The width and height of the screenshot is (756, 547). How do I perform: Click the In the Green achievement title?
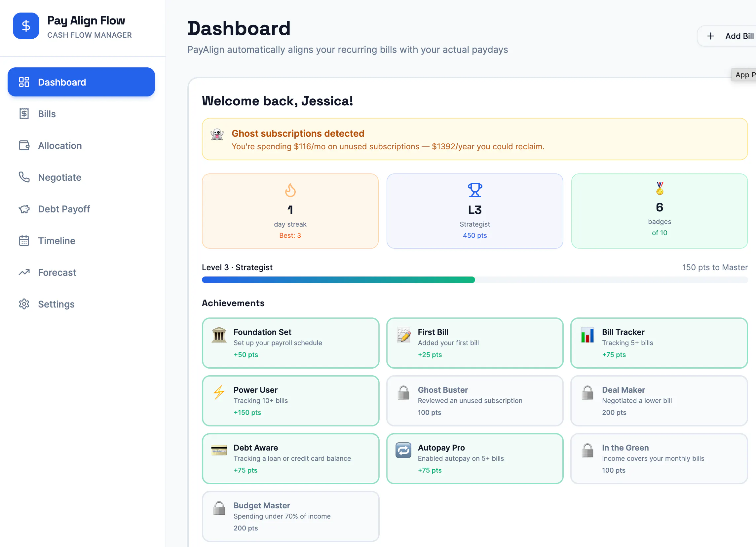[x=625, y=448]
